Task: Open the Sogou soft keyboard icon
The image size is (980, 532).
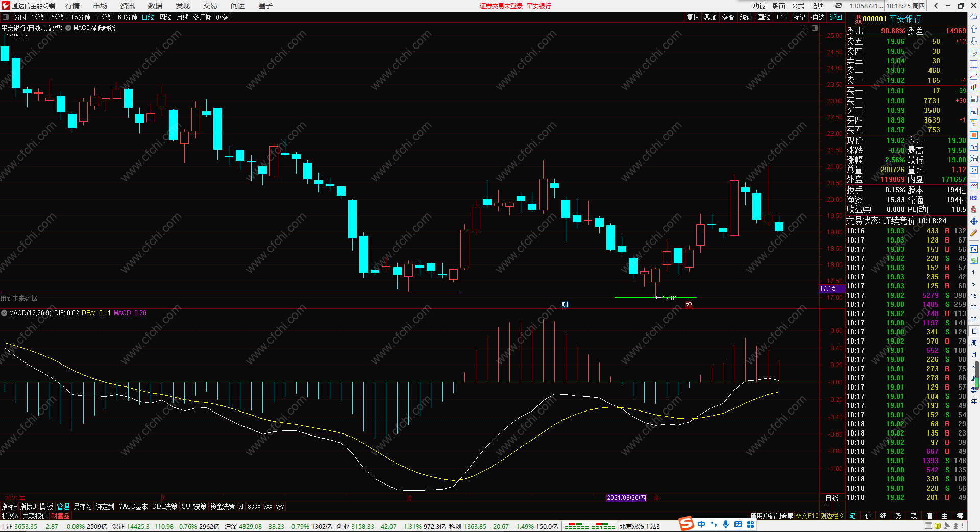Action: coord(738,524)
